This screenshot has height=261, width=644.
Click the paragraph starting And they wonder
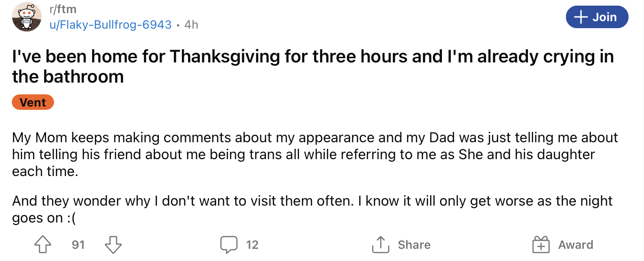(312, 209)
